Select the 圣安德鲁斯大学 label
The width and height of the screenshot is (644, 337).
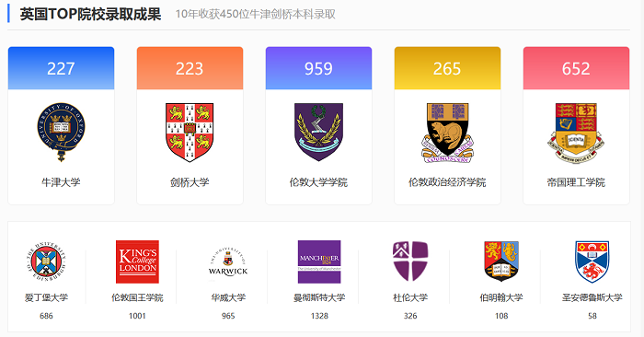(x=592, y=297)
